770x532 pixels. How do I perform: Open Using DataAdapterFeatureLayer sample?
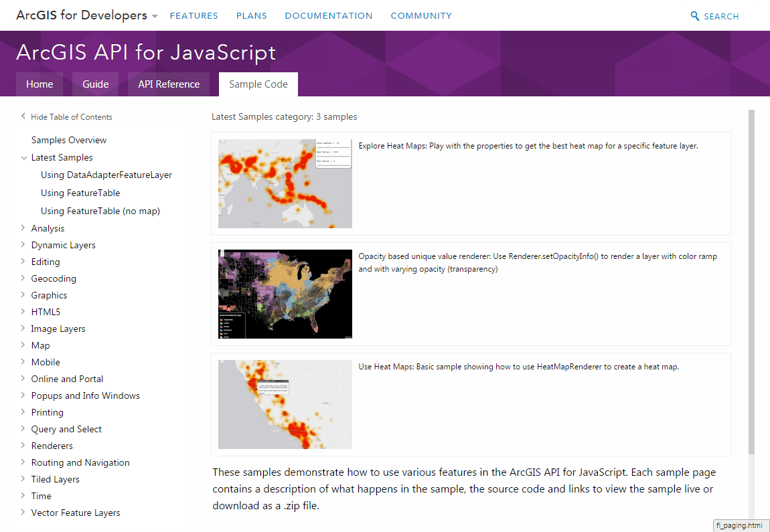pos(106,175)
